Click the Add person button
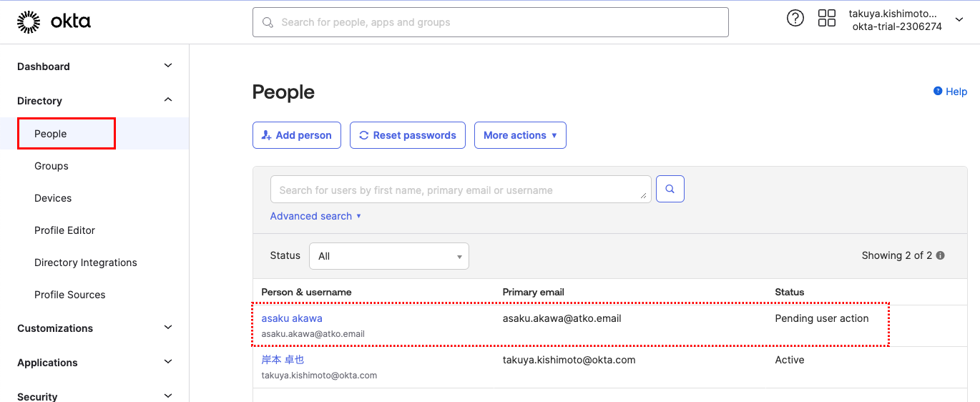980x402 pixels. click(x=297, y=135)
